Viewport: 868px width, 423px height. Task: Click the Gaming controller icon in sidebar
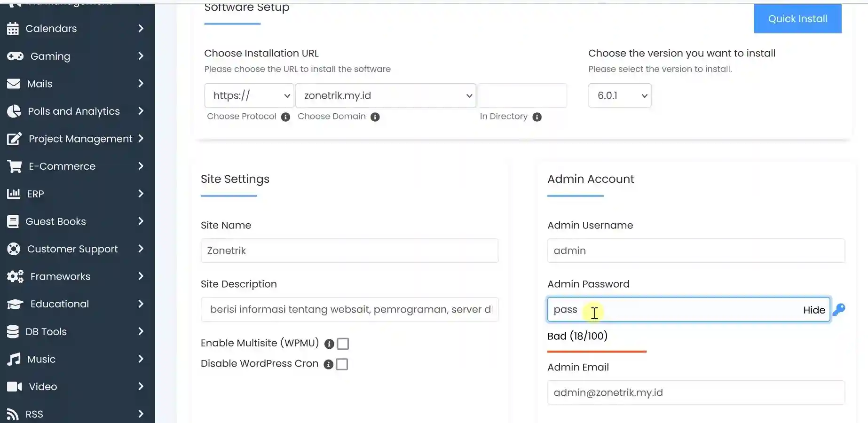pyautogui.click(x=15, y=56)
